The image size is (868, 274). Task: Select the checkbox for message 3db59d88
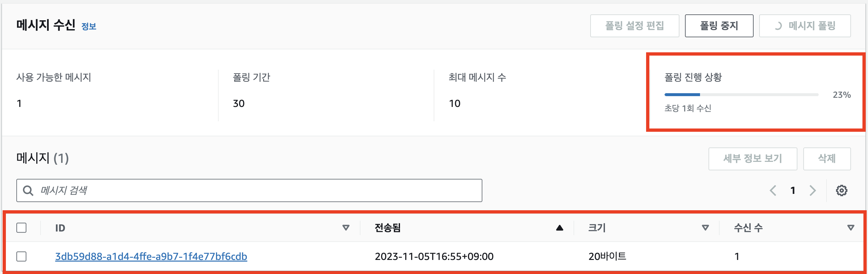click(x=21, y=256)
